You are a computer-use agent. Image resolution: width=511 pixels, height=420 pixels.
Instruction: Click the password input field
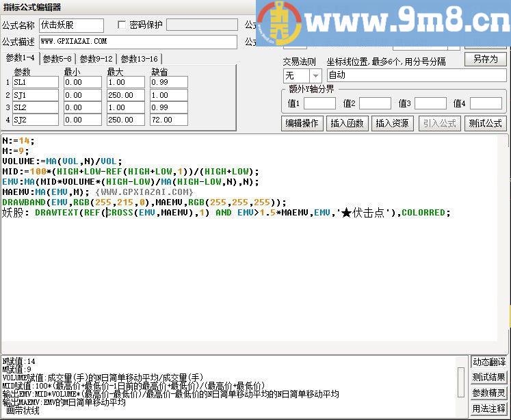point(202,25)
